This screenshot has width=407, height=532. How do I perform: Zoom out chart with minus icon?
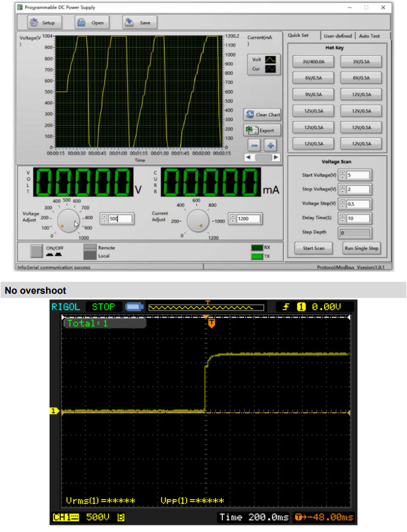click(x=254, y=146)
